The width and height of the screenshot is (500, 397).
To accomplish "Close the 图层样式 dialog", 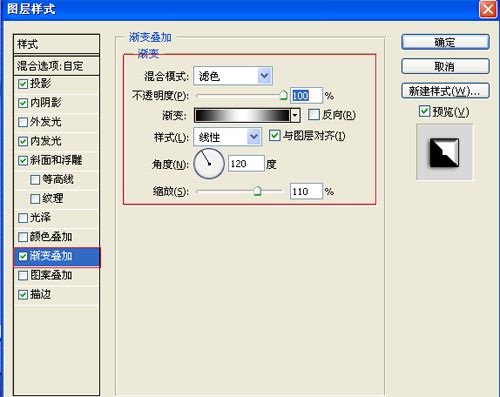I will [488, 9].
